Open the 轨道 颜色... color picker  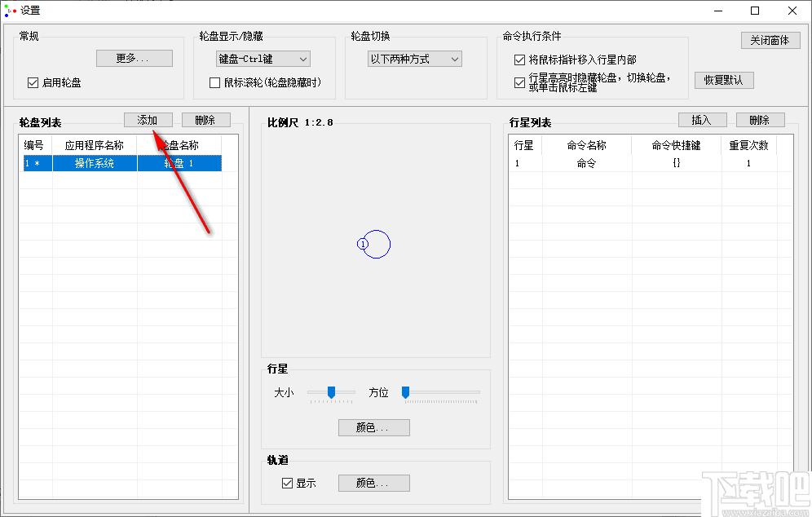[374, 483]
